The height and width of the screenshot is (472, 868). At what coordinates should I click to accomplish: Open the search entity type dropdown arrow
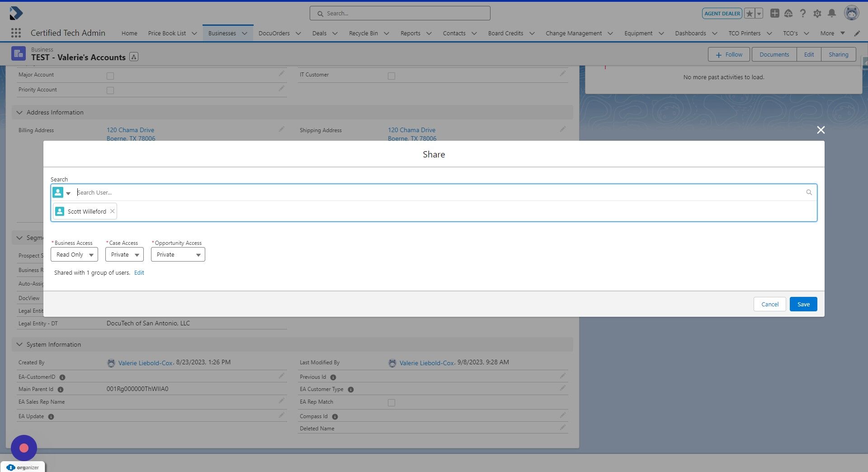coord(68,193)
